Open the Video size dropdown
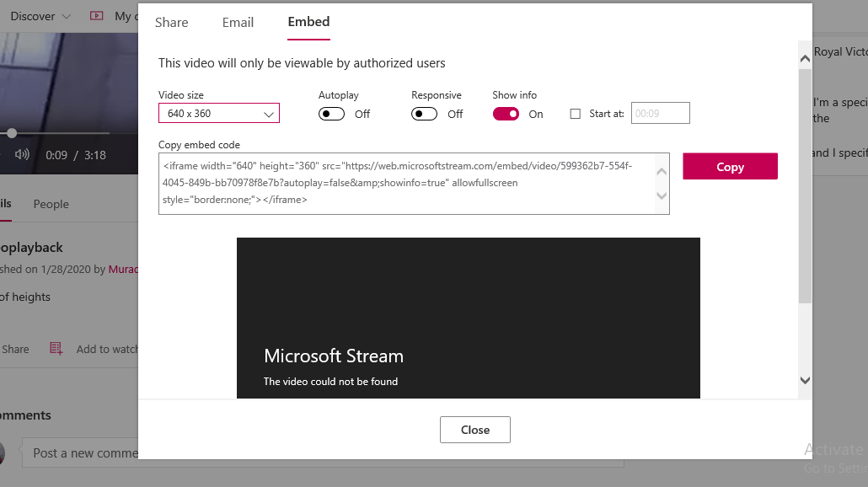Image resolution: width=868 pixels, height=487 pixels. [218, 113]
